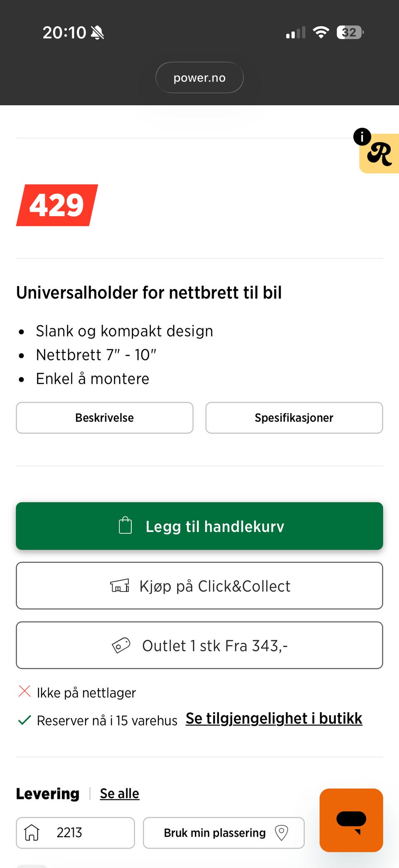Tap the orange chat bubble icon
This screenshot has height=868, width=399.
click(x=351, y=820)
